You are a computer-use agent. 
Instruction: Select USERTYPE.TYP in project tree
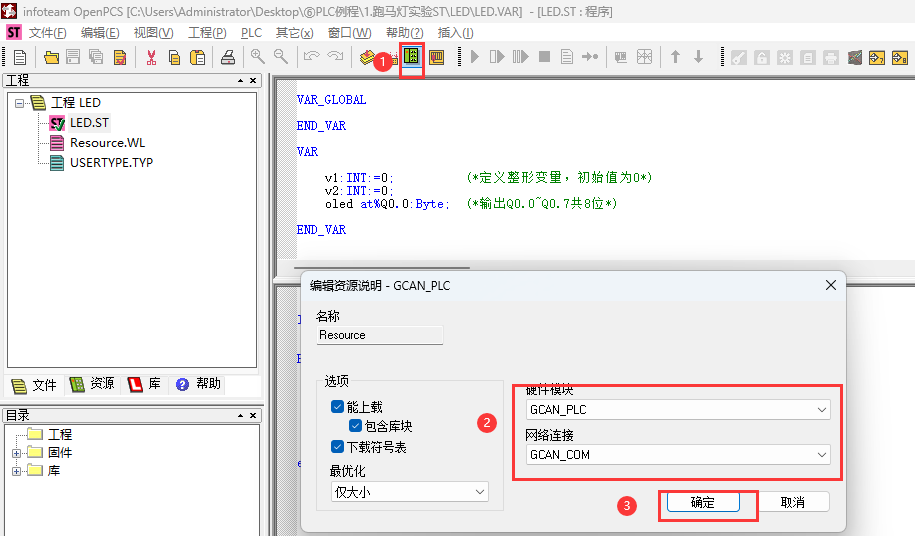(x=111, y=163)
